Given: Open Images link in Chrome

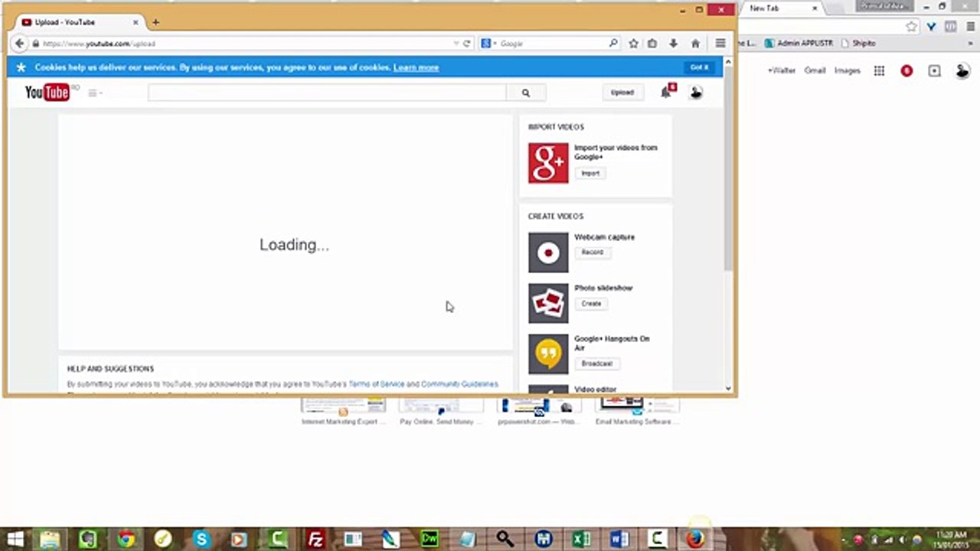Looking at the screenshot, I should [x=848, y=70].
